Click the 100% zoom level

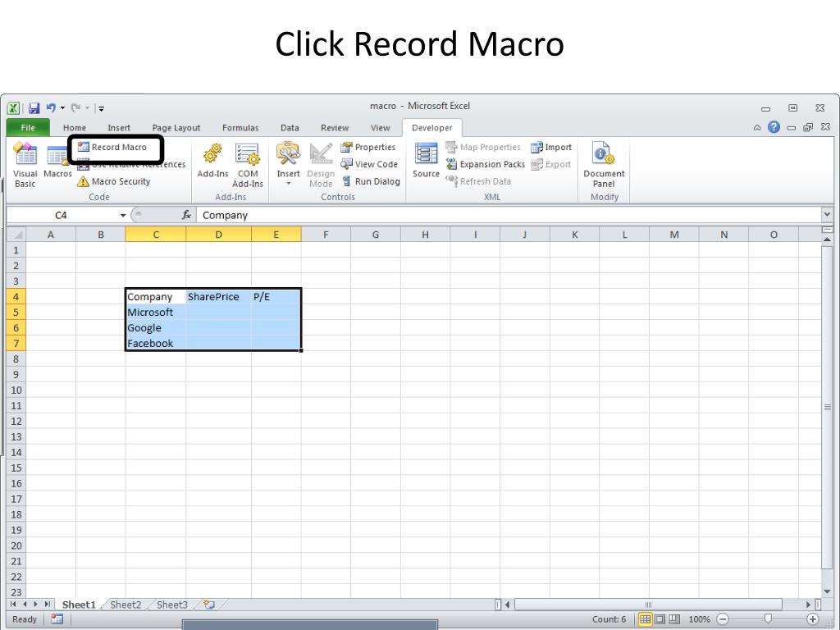coord(699,619)
